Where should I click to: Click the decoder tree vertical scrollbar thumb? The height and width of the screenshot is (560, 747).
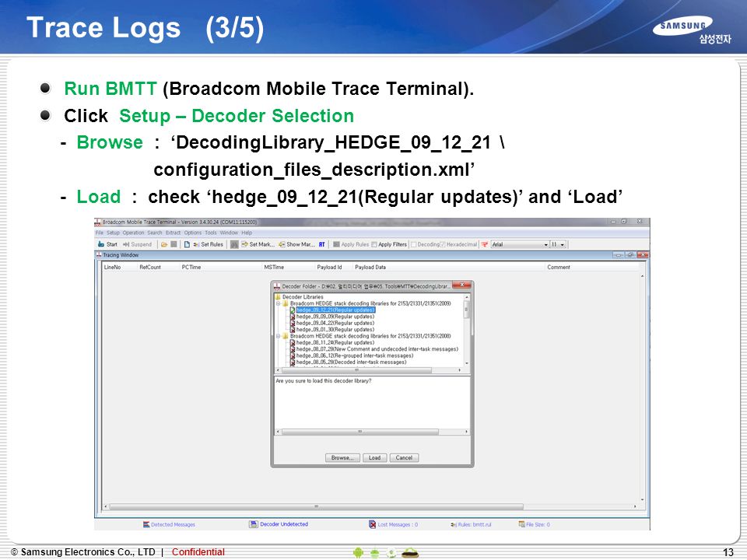click(x=466, y=311)
